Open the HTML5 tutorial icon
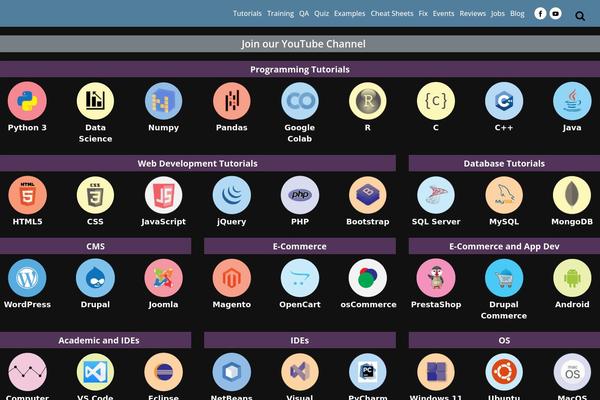 pyautogui.click(x=27, y=195)
